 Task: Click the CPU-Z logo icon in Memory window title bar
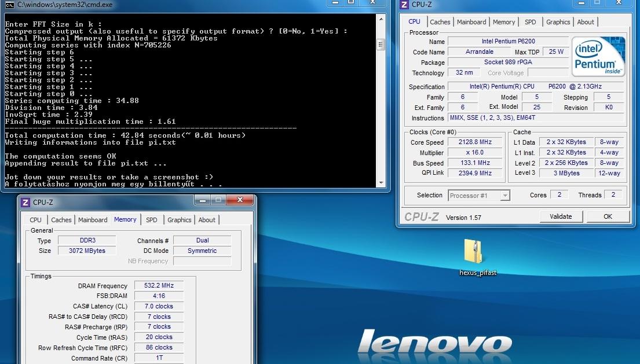(25, 202)
